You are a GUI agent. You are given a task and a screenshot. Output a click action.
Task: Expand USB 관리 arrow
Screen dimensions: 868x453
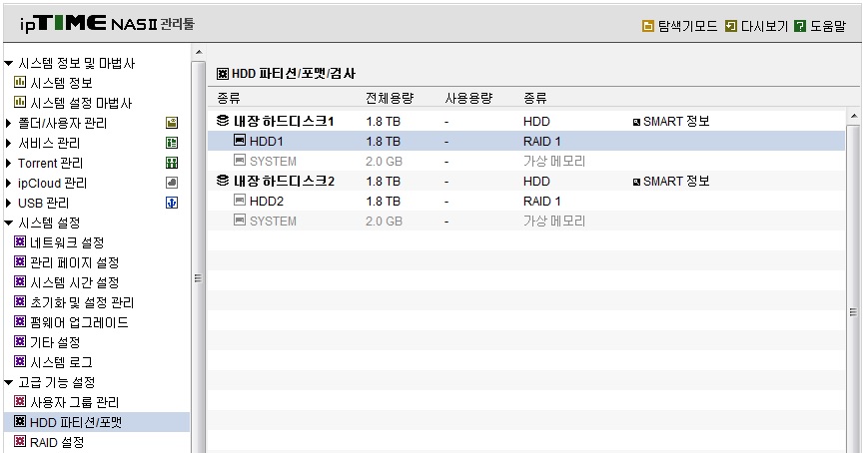point(8,203)
